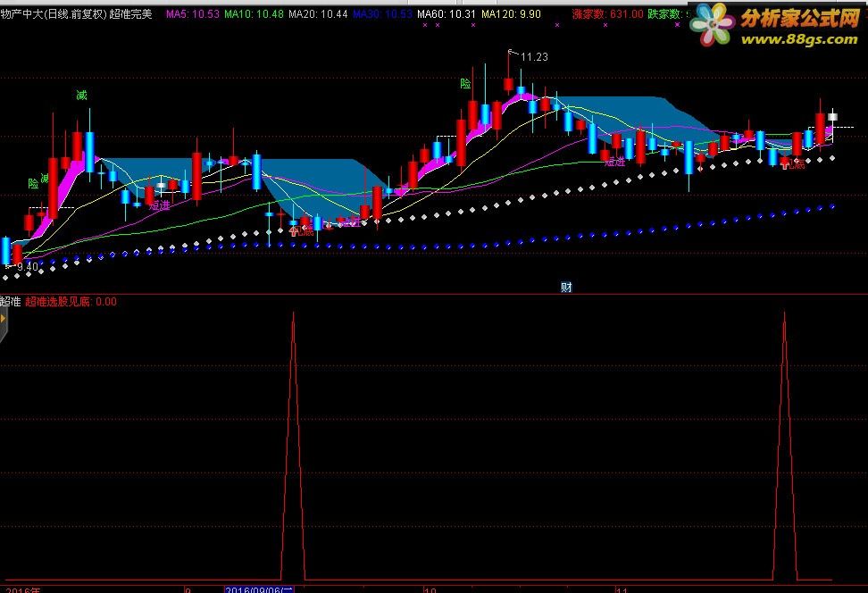Viewport: 868px width, 593px height.
Task: Click the last 见底 bottom signal in November
Action: point(793,164)
